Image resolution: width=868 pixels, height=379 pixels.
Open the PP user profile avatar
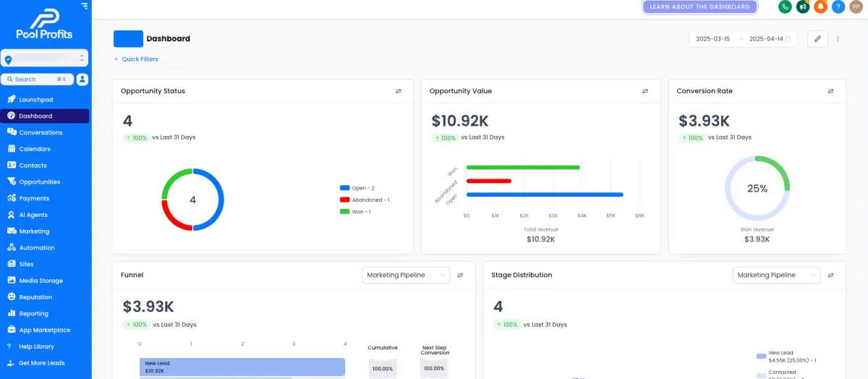(856, 7)
